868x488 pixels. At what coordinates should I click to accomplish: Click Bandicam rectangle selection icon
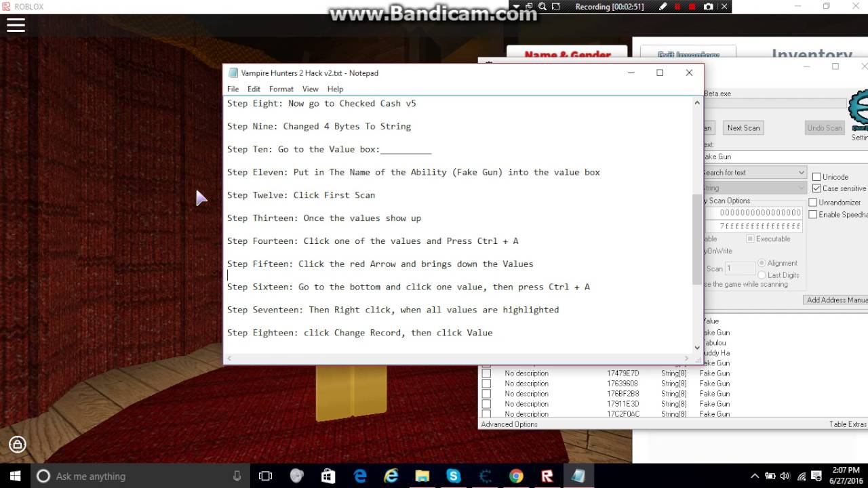click(x=556, y=7)
